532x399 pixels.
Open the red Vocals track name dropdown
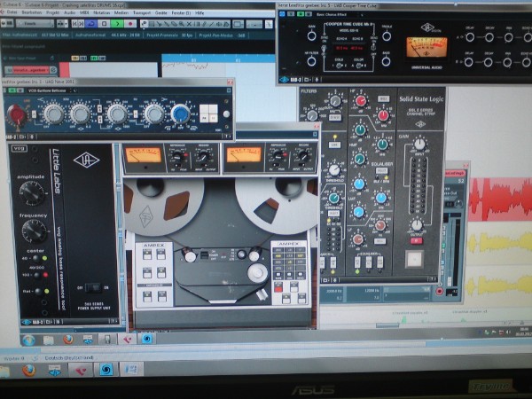(30, 70)
